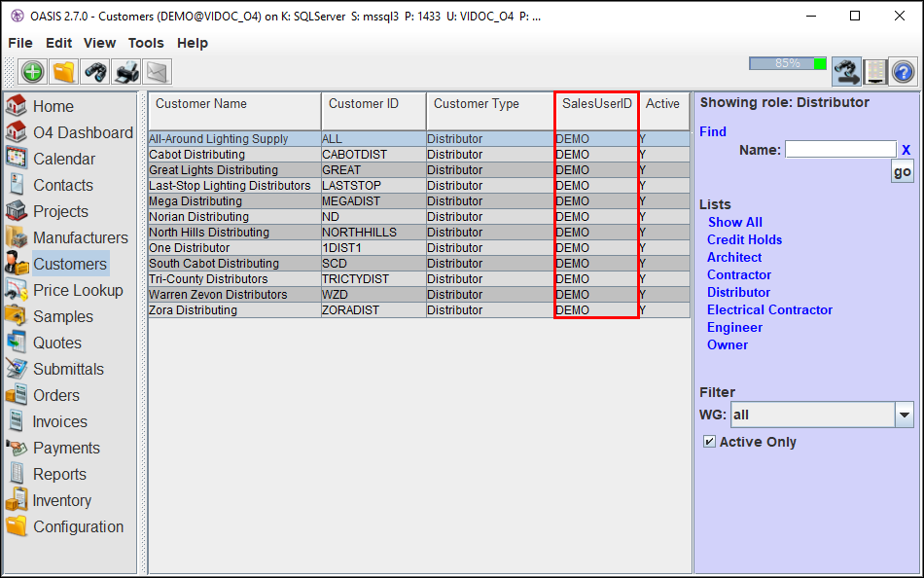Click Credit Holds list link
Image resolution: width=924 pixels, height=578 pixels.
tap(744, 239)
